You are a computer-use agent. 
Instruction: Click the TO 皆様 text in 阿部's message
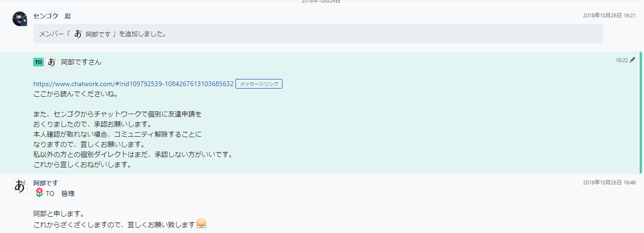click(60, 194)
